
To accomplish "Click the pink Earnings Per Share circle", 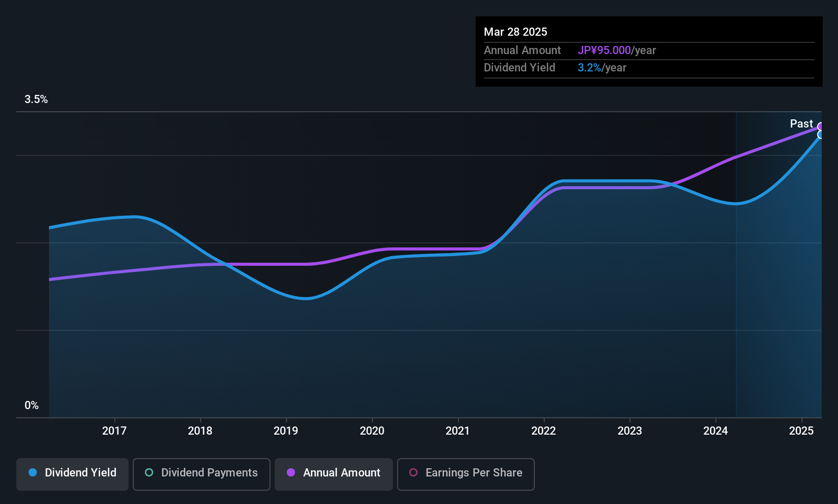I will pyautogui.click(x=413, y=473).
